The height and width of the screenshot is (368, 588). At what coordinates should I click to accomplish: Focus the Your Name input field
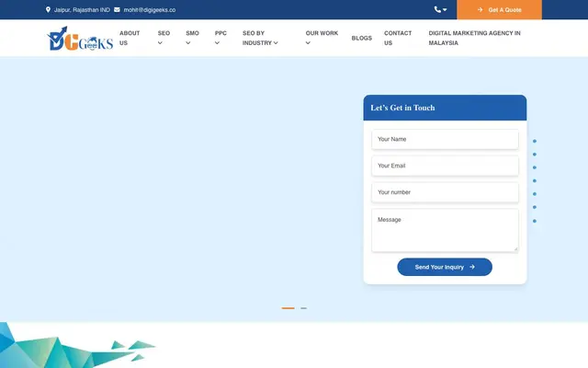click(445, 139)
